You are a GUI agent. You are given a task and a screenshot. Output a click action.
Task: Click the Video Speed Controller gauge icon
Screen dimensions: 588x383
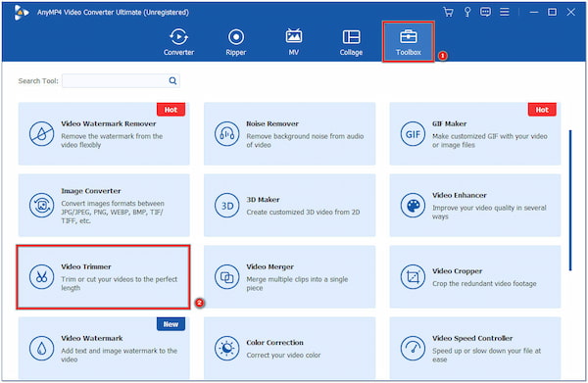pyautogui.click(x=413, y=349)
